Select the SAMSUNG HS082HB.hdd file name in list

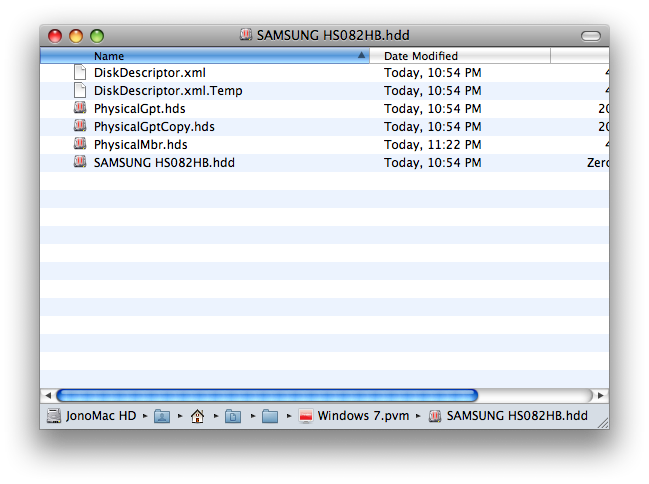coord(164,162)
